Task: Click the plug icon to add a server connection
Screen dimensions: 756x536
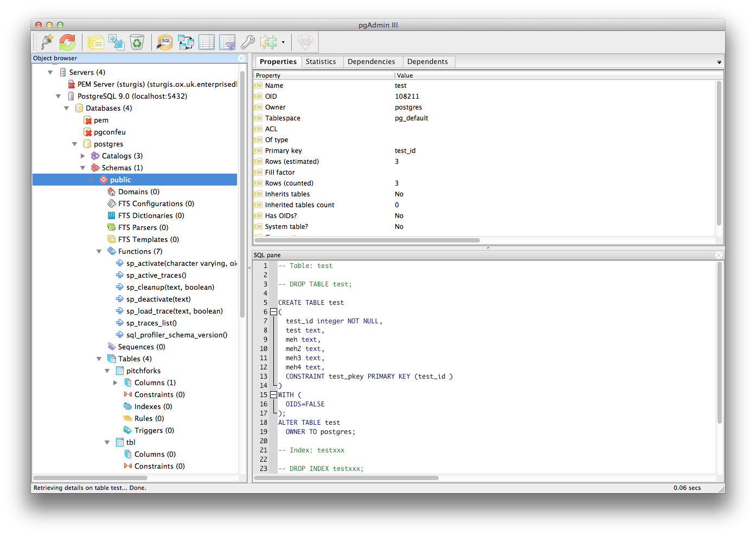Action: tap(47, 42)
